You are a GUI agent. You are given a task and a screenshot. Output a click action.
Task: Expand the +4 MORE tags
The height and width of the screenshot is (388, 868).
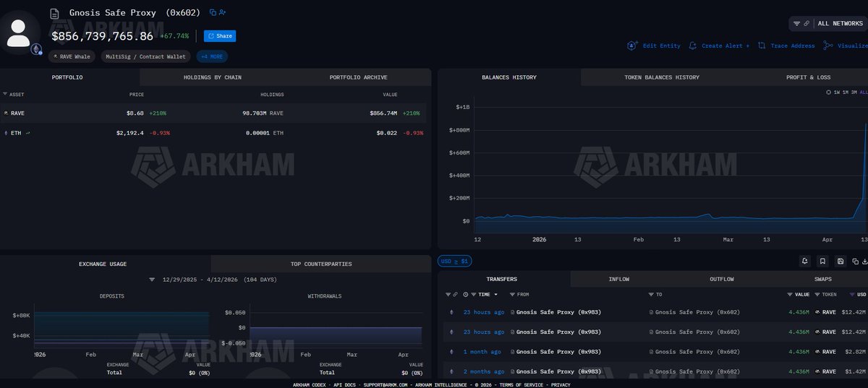pos(212,56)
